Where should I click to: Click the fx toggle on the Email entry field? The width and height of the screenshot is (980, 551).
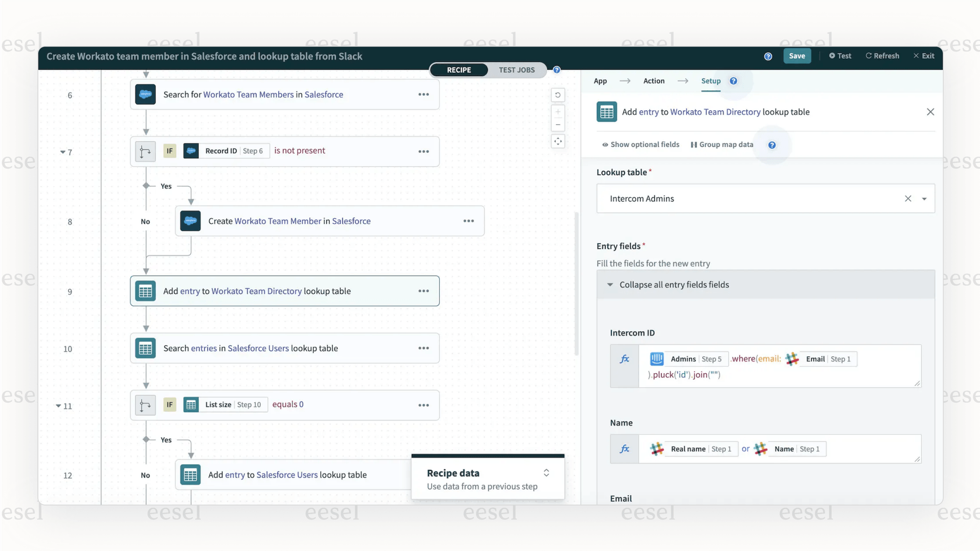[x=624, y=525]
